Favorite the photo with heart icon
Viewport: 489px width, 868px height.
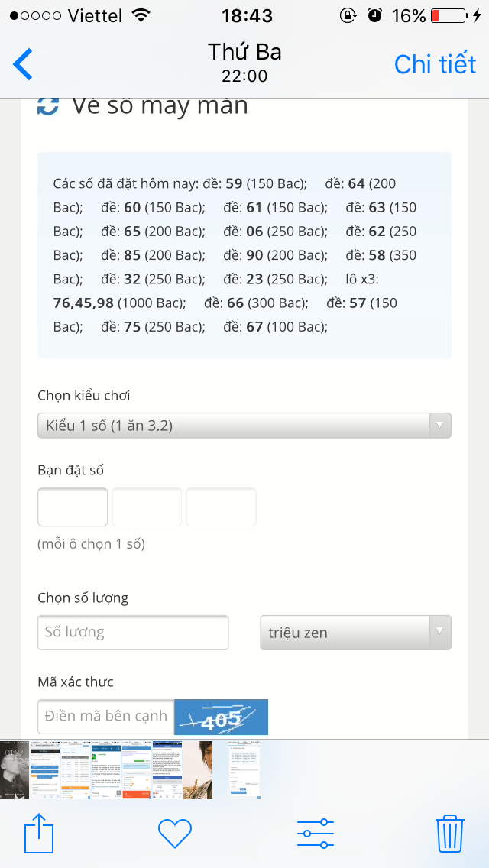[x=174, y=834]
